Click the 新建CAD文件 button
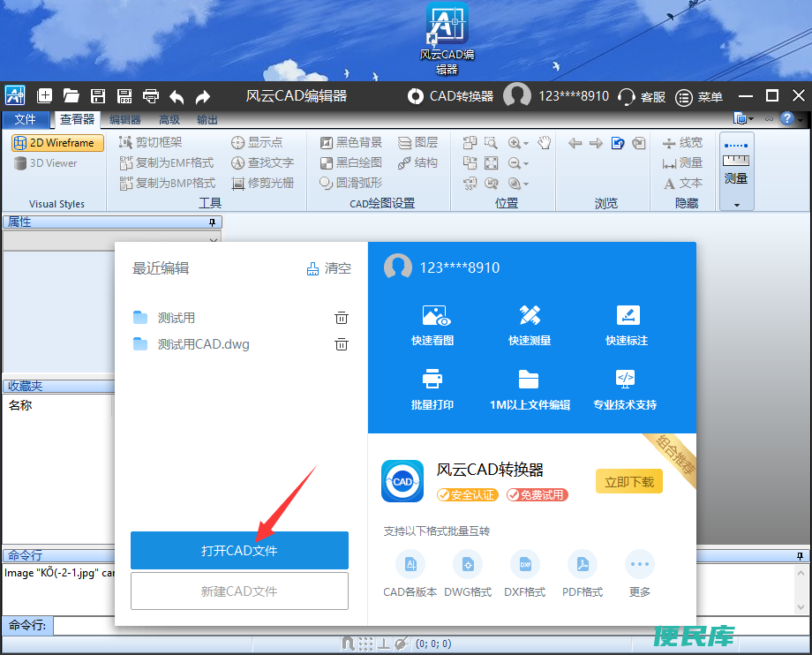The image size is (812, 655). [239, 591]
